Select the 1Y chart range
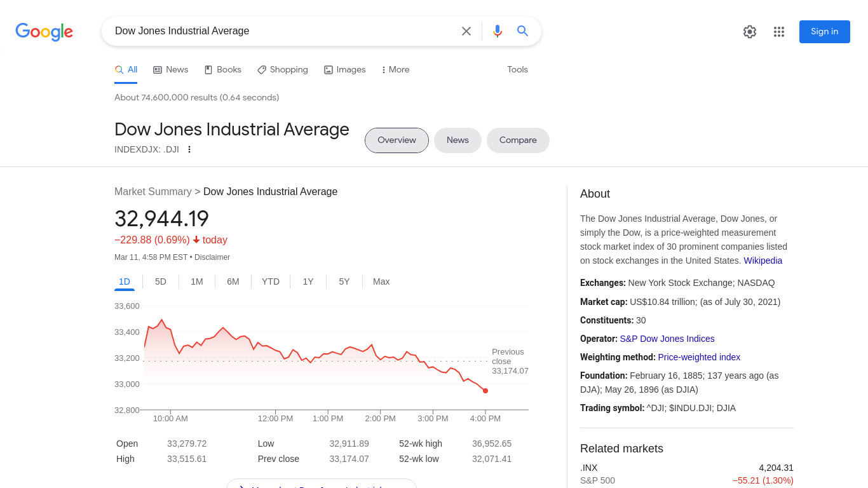The height and width of the screenshot is (488, 868). pyautogui.click(x=308, y=281)
